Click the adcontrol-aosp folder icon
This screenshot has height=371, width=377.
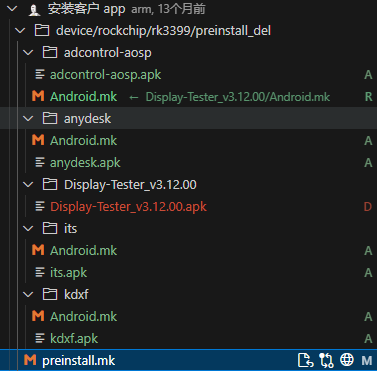pos(50,52)
